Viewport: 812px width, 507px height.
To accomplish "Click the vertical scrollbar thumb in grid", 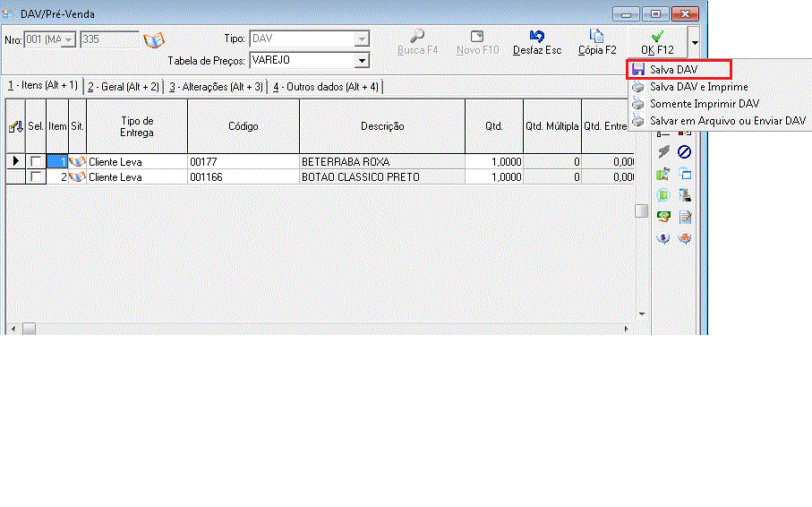I will (x=641, y=211).
